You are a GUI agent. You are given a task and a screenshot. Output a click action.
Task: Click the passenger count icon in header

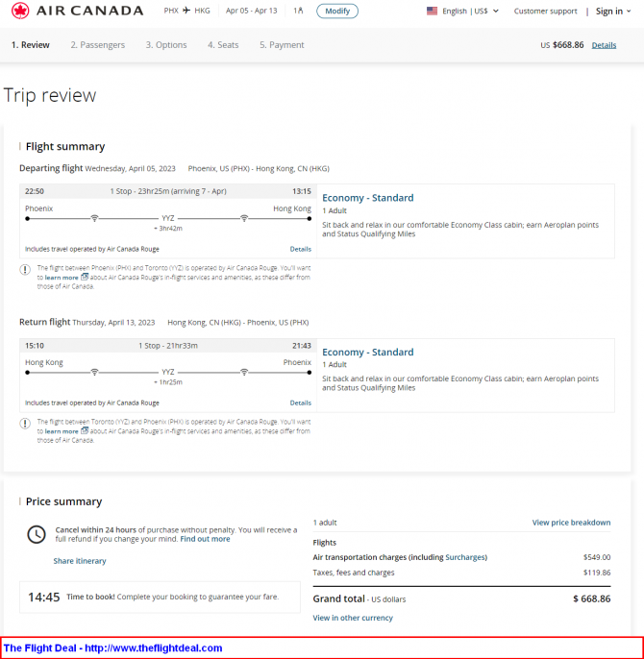coord(298,11)
